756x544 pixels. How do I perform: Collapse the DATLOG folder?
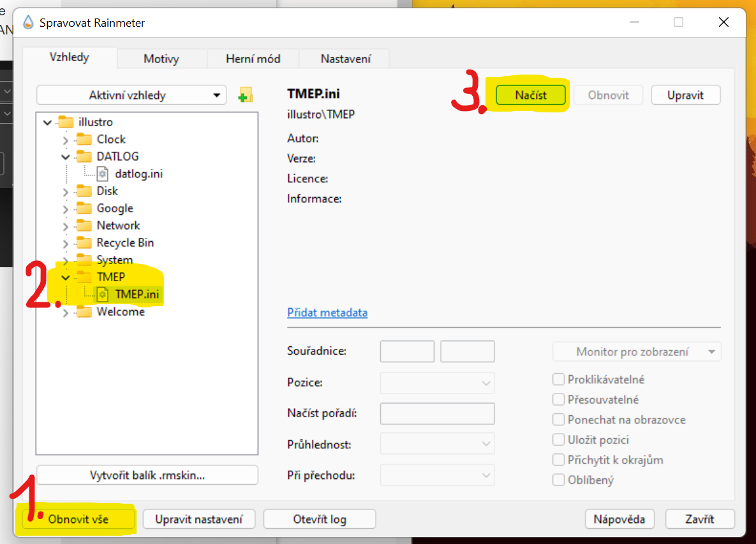point(66,157)
